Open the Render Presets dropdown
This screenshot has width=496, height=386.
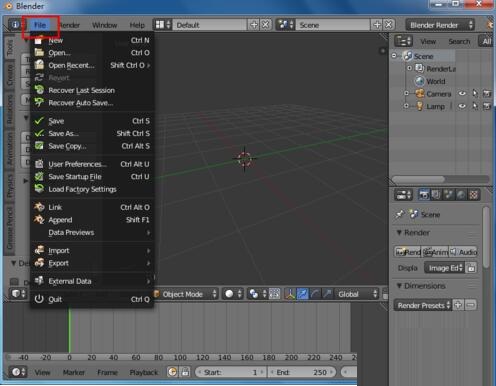pyautogui.click(x=423, y=305)
